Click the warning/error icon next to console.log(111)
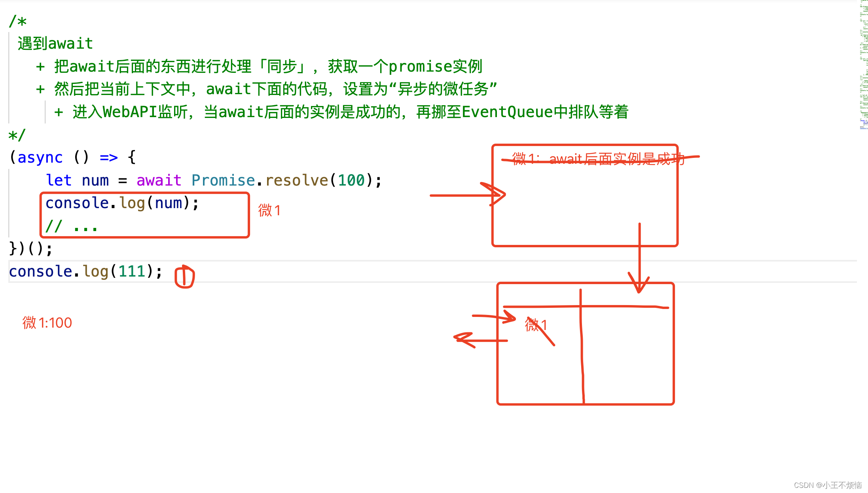 (184, 274)
